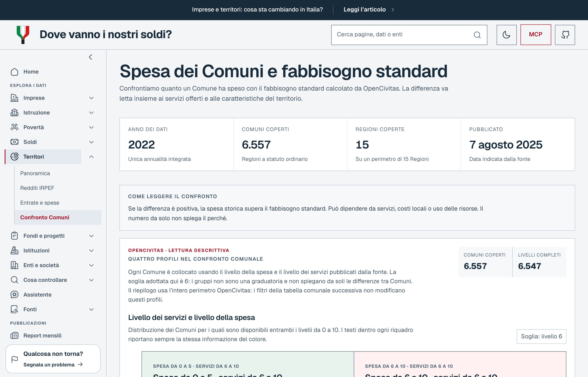The image size is (588, 377).
Task: Follow the Leggi l'articolo banner link
Action: pos(368,10)
